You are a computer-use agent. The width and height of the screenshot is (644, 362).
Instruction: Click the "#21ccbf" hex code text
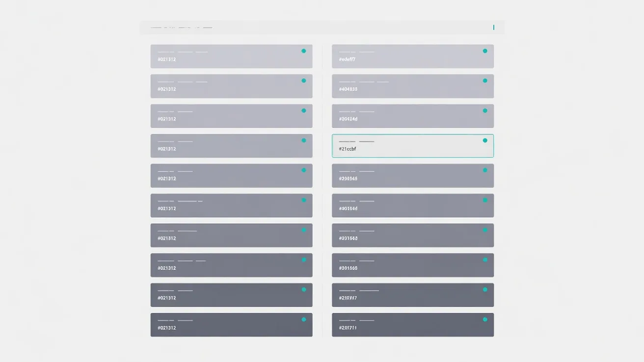pos(348,149)
